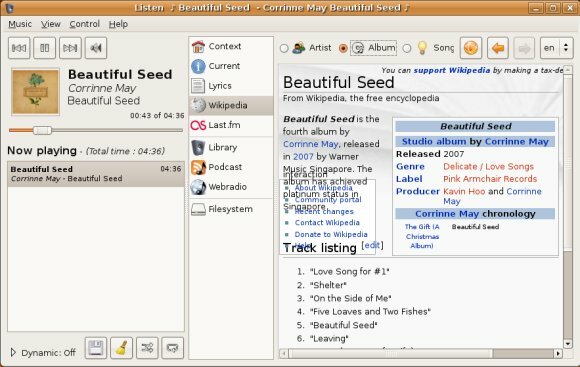Select the Artist radio button
Screen dimensions: 580x367
284,48
